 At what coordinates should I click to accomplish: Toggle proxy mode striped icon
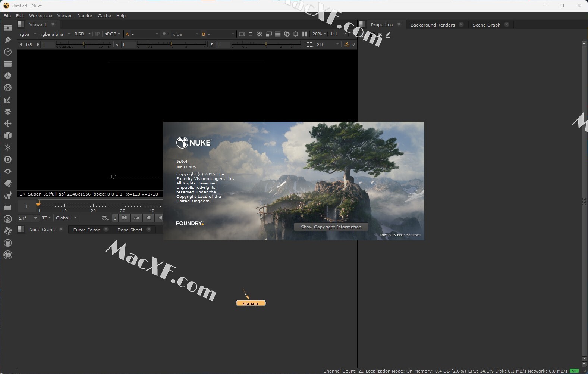260,34
